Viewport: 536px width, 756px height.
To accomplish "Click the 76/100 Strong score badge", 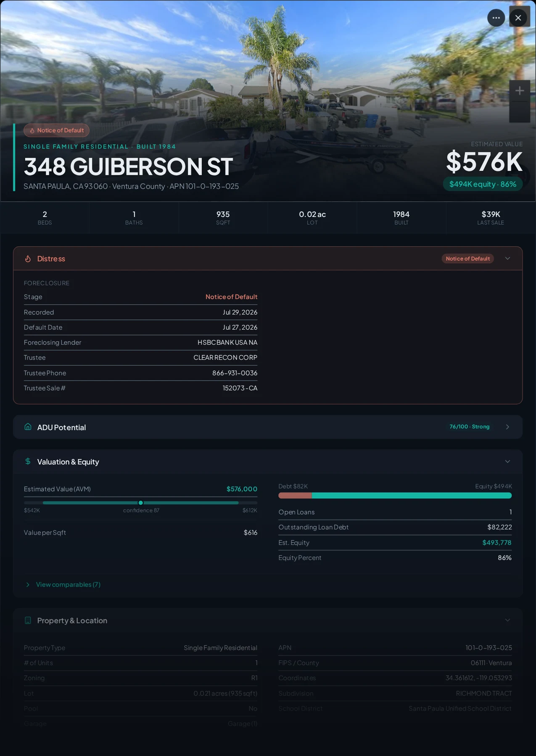I will (x=469, y=427).
